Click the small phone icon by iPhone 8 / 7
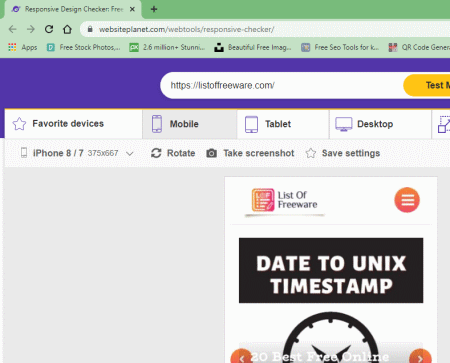The height and width of the screenshot is (363, 450). 24,153
